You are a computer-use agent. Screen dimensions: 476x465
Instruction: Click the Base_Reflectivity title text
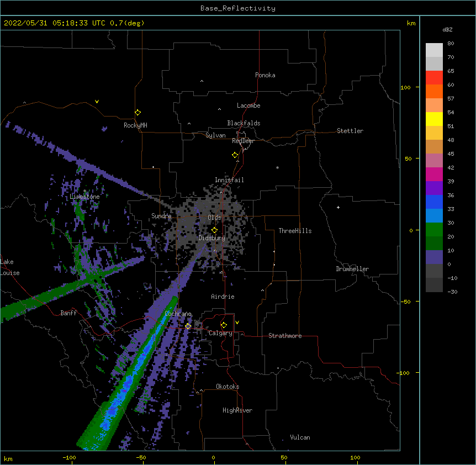[238, 8]
